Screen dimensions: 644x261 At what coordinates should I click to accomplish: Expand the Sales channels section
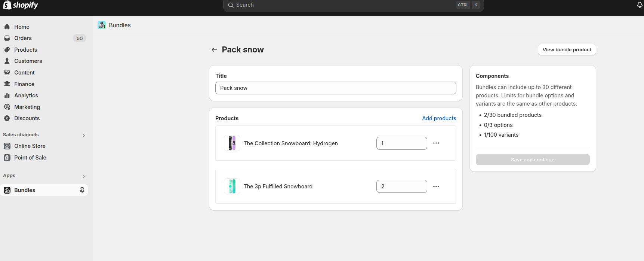tap(83, 135)
